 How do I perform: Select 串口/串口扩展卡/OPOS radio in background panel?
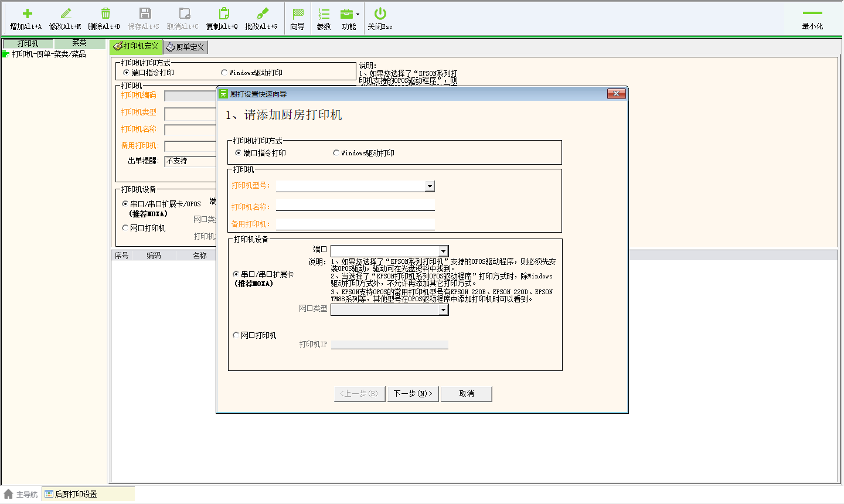pyautogui.click(x=125, y=204)
